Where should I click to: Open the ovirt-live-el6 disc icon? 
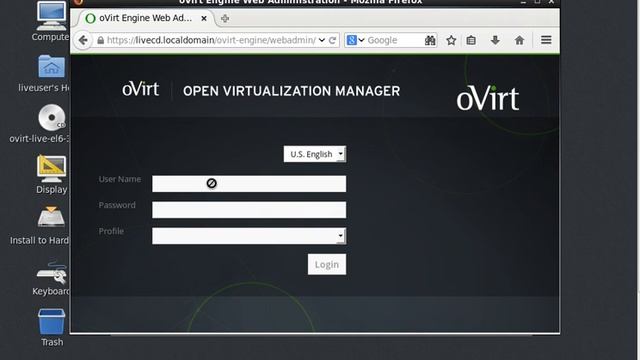[x=51, y=118]
